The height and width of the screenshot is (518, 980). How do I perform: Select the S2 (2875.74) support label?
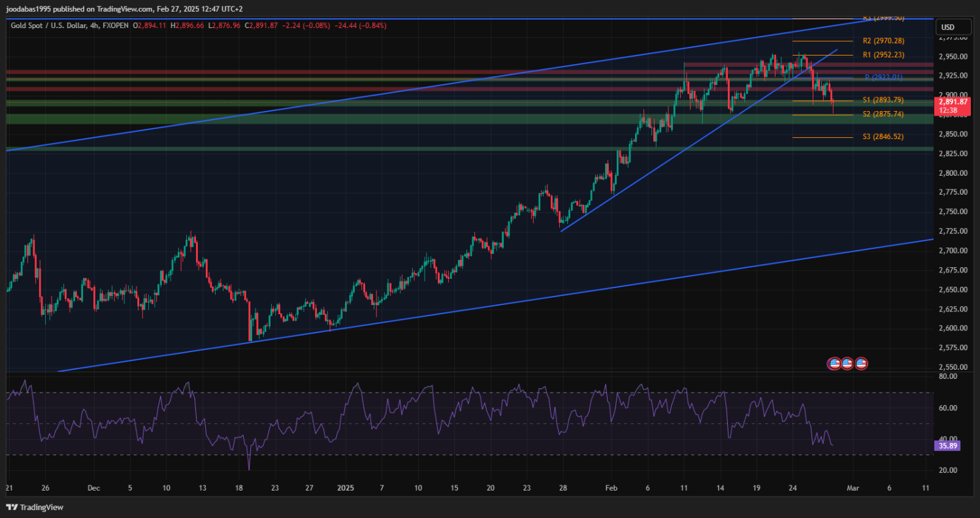[x=883, y=114]
